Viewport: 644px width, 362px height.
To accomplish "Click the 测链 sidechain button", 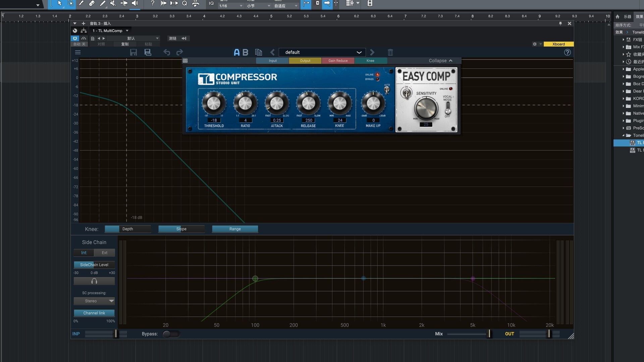I will [x=178, y=39].
